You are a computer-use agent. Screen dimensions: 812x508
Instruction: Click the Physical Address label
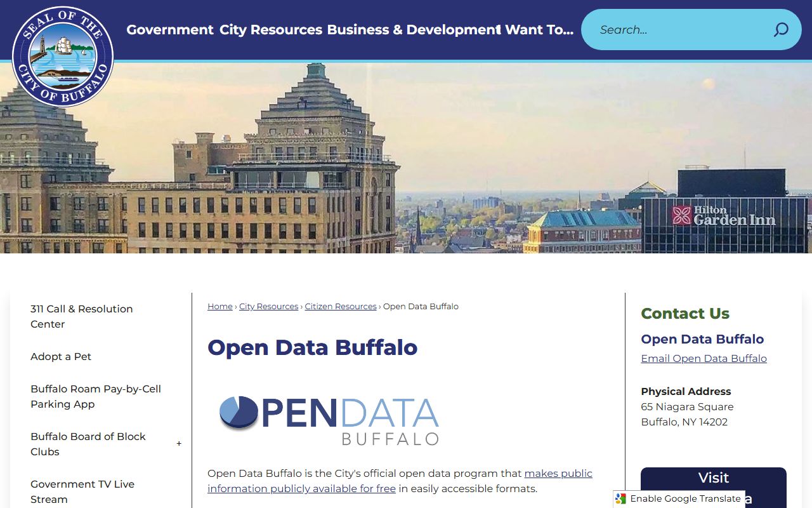686,391
